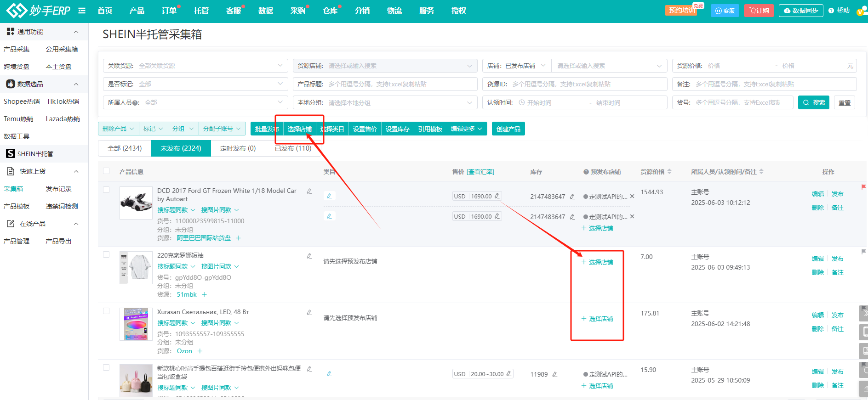Click the 数据同步 cloud sync button

pyautogui.click(x=800, y=11)
